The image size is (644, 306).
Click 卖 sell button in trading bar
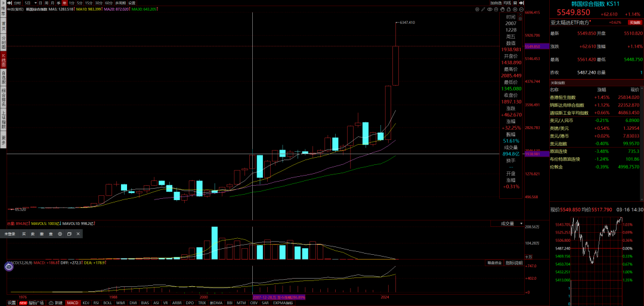(x=33, y=234)
